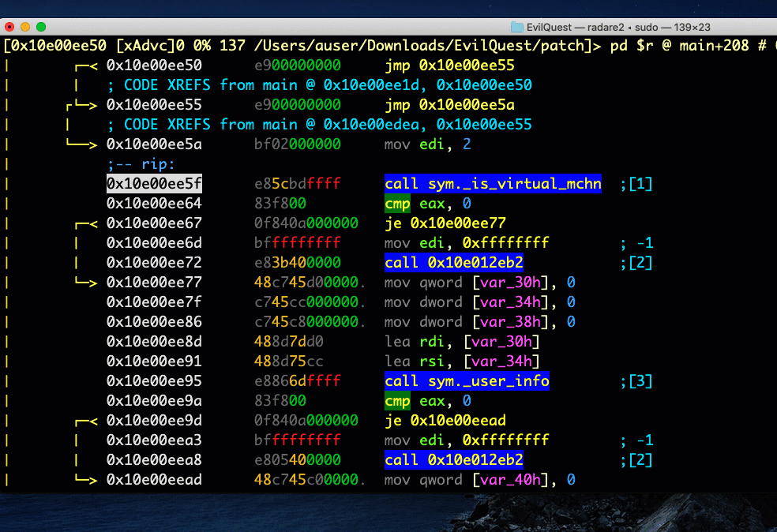Viewport: 777px width, 532px height.
Task: Click the jmp 0x10e00ee5a instruction
Action: 449,105
